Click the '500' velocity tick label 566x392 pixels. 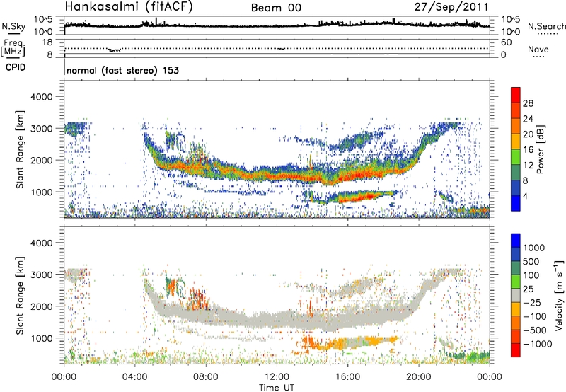pyautogui.click(x=531, y=261)
